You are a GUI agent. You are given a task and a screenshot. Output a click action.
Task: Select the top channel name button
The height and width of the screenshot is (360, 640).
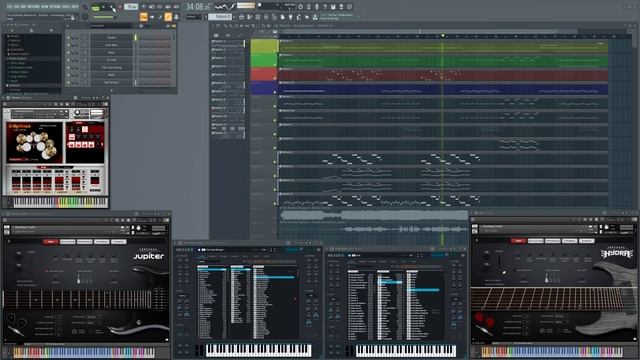(111, 38)
